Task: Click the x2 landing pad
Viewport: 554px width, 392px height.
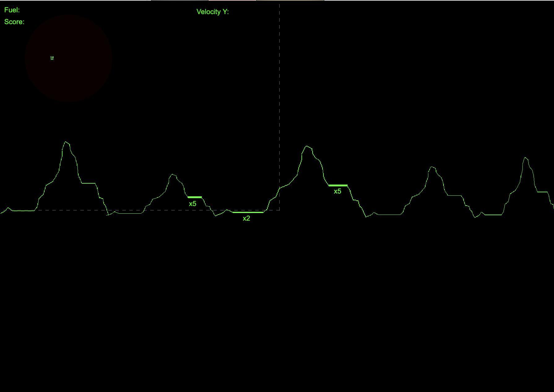Action: 248,212
